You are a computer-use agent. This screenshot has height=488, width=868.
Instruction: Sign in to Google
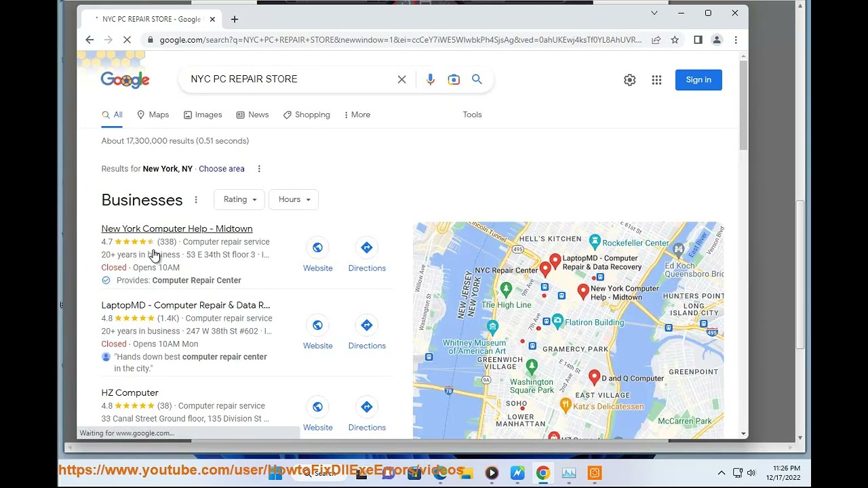pos(698,80)
